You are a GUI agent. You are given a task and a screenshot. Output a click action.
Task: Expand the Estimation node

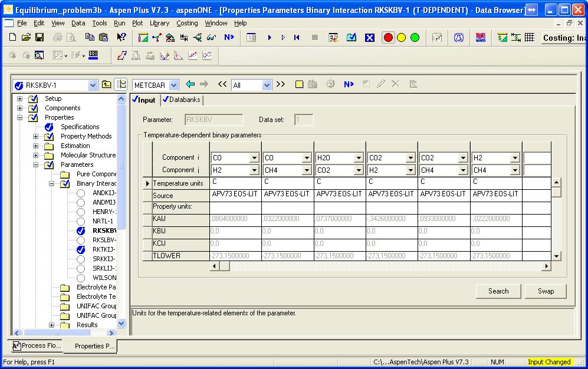[x=35, y=146]
